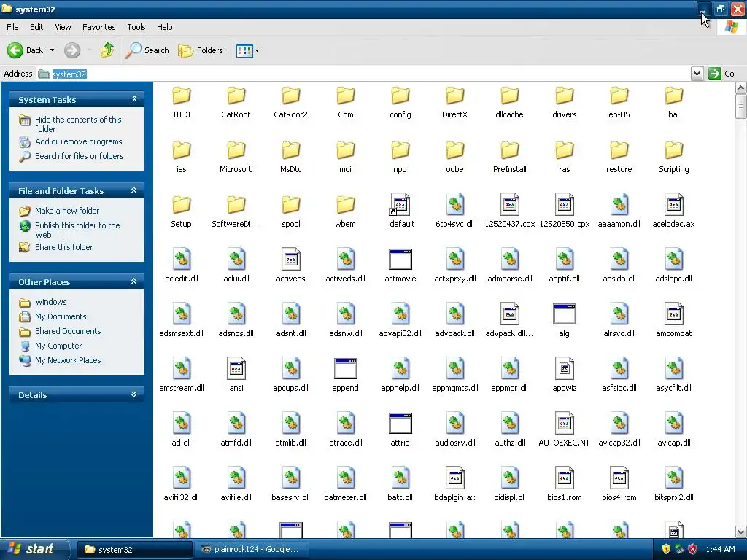Screen dimensions: 747x560
Task: Select the activeds file icon without extension
Action: (x=290, y=260)
